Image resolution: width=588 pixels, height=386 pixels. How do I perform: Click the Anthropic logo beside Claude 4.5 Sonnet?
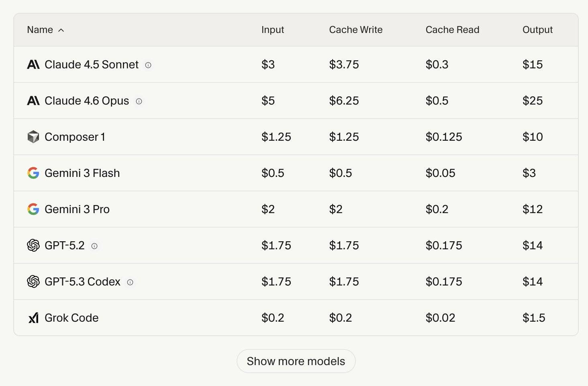pos(33,65)
